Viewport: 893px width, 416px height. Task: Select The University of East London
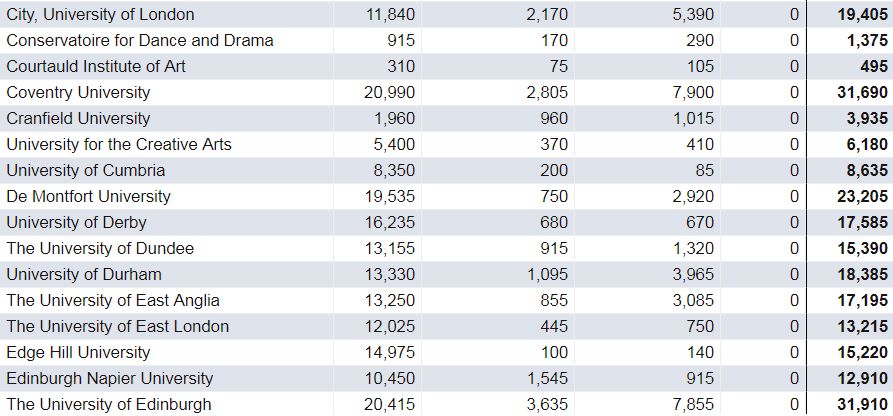[117, 327]
